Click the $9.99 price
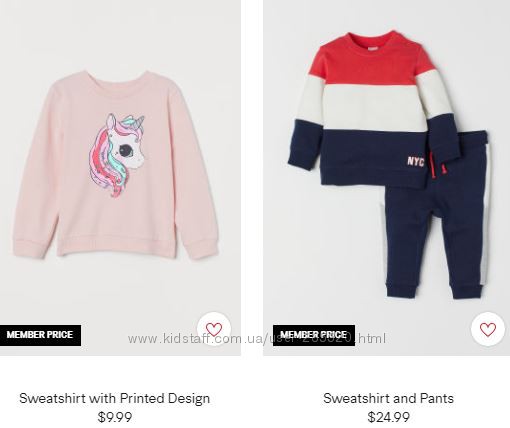This screenshot has width=510, height=428. [x=115, y=417]
